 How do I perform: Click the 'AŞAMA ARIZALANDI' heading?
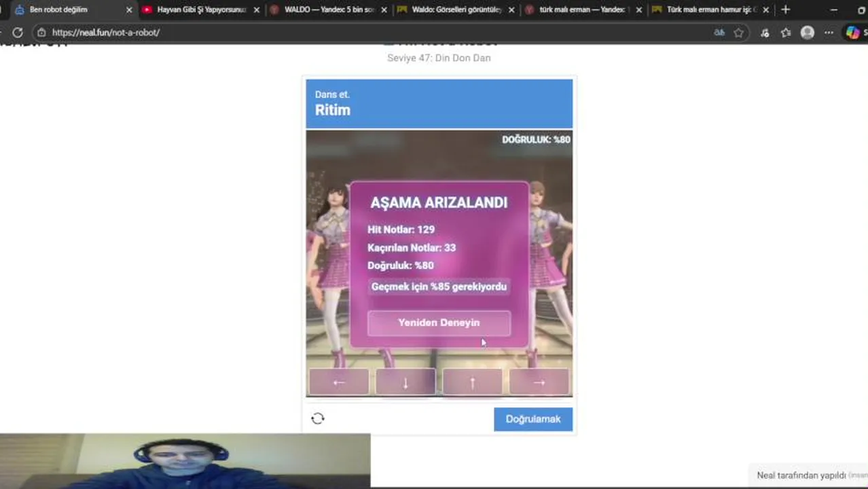[439, 202]
